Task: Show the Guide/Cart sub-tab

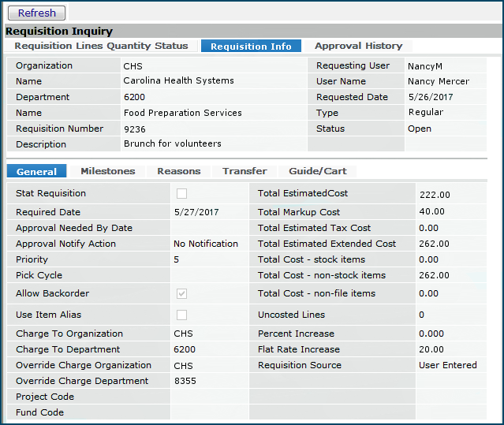Action: tap(318, 171)
